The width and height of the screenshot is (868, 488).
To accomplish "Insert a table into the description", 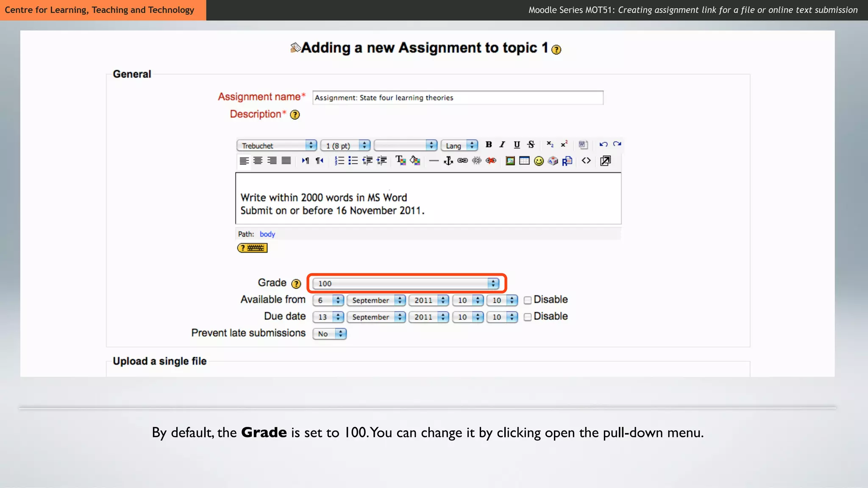I will pos(524,161).
